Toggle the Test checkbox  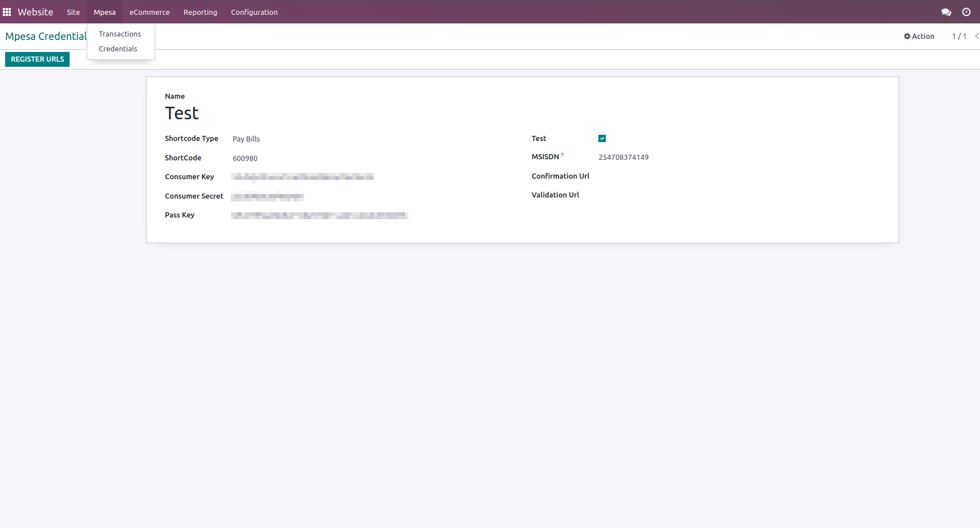(602, 139)
